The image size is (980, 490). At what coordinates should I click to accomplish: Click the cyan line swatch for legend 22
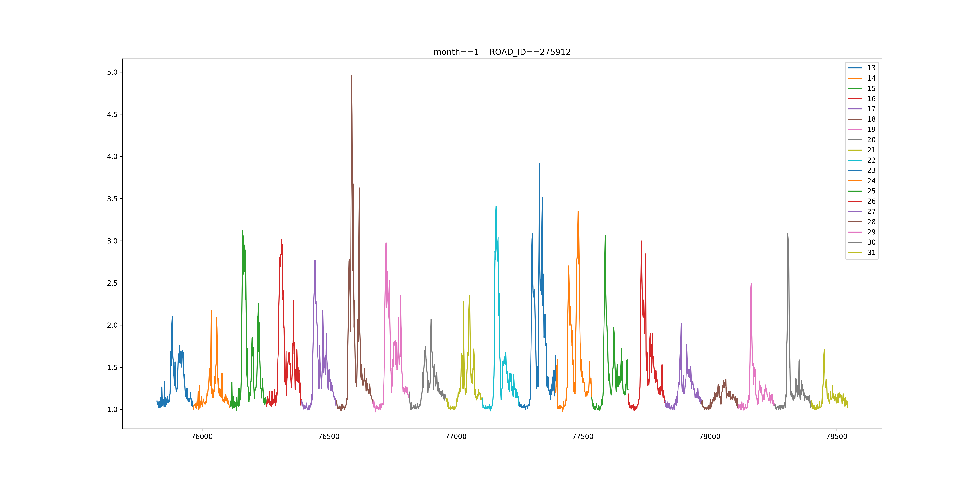pos(855,160)
